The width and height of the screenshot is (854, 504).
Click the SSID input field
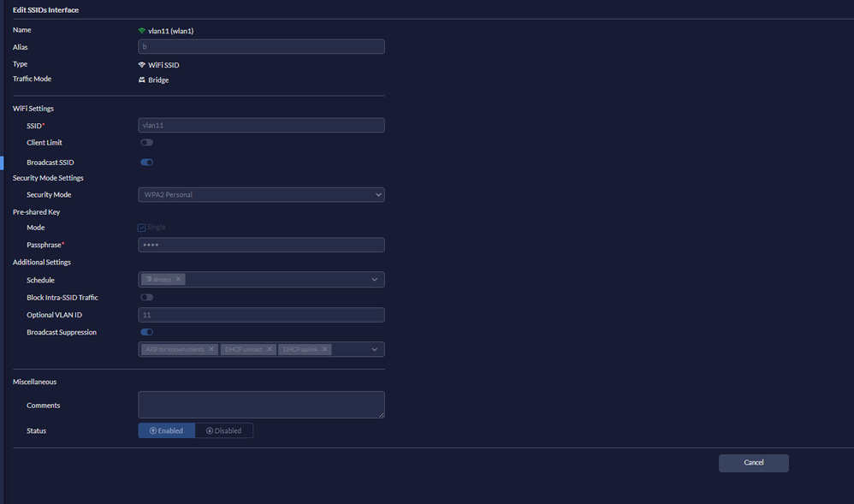click(x=262, y=125)
